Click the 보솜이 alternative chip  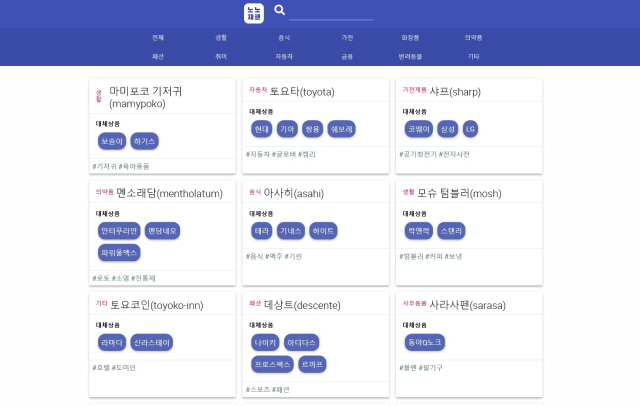112,141
